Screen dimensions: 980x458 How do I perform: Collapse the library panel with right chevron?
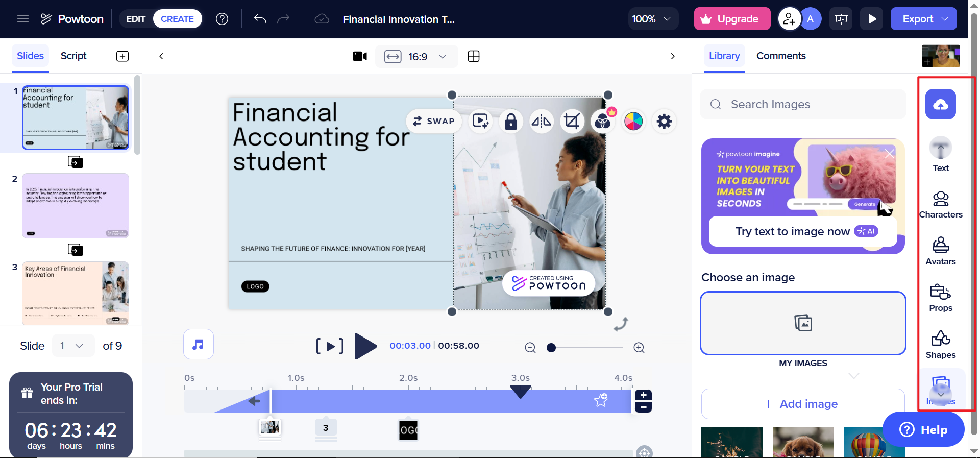(673, 56)
